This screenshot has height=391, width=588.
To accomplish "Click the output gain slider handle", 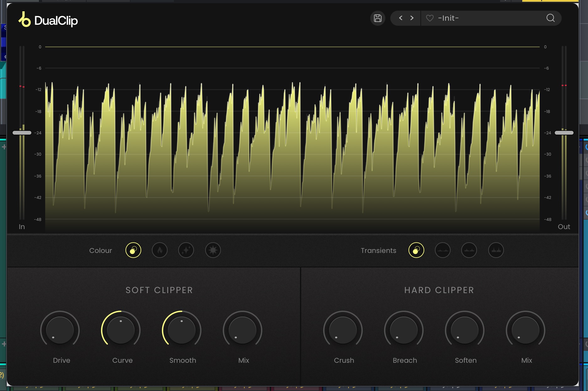I will pos(564,133).
